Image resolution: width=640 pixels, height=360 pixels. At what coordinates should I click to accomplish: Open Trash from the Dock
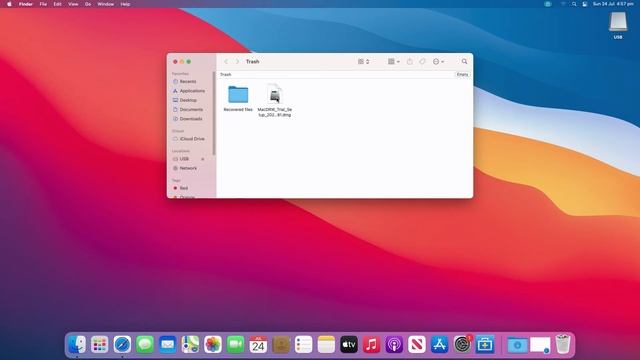point(563,344)
